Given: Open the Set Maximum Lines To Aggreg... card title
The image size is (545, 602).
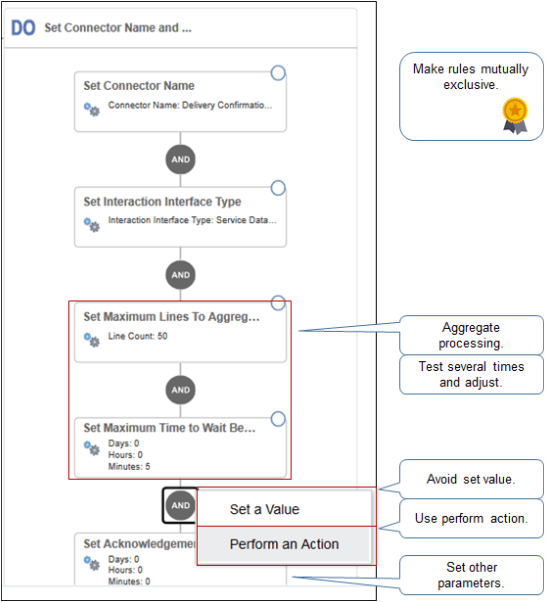Looking at the screenshot, I should click(x=172, y=317).
